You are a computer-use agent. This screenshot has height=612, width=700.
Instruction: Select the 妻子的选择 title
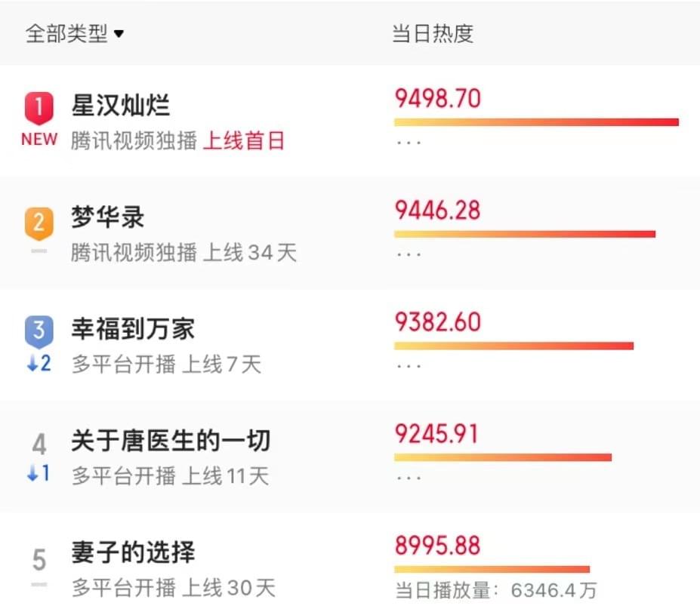[134, 552]
